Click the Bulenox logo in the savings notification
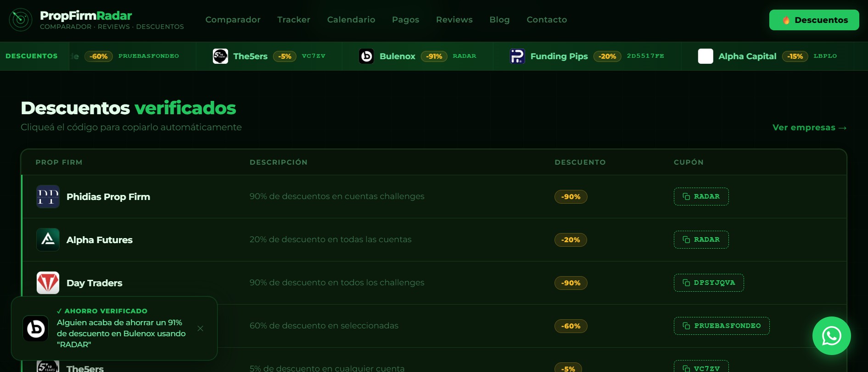 pyautogui.click(x=36, y=328)
